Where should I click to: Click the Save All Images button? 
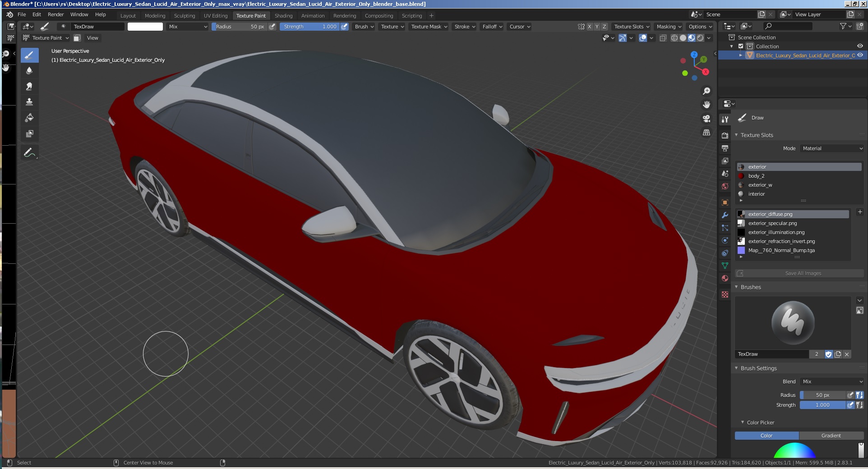(799, 273)
